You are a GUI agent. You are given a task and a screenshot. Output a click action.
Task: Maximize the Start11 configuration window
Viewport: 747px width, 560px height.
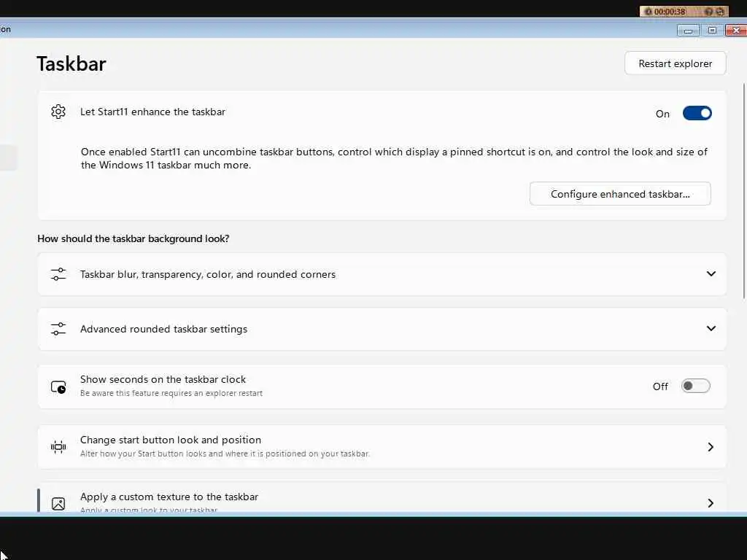coord(712,31)
